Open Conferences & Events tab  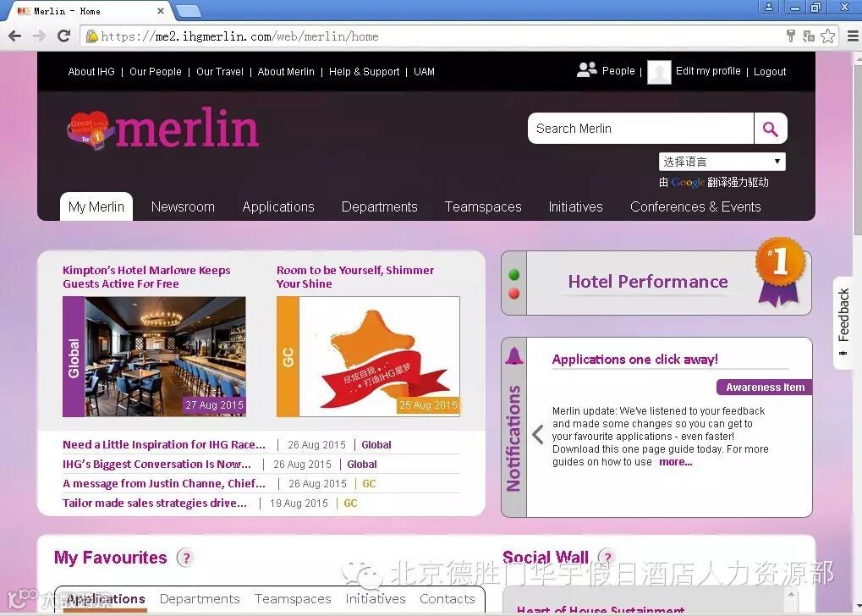coord(695,206)
